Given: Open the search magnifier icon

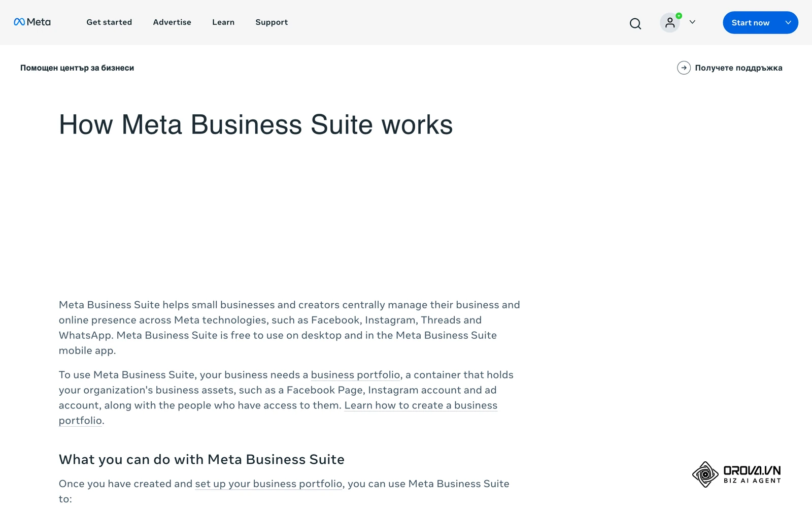Looking at the screenshot, I should click(x=635, y=23).
